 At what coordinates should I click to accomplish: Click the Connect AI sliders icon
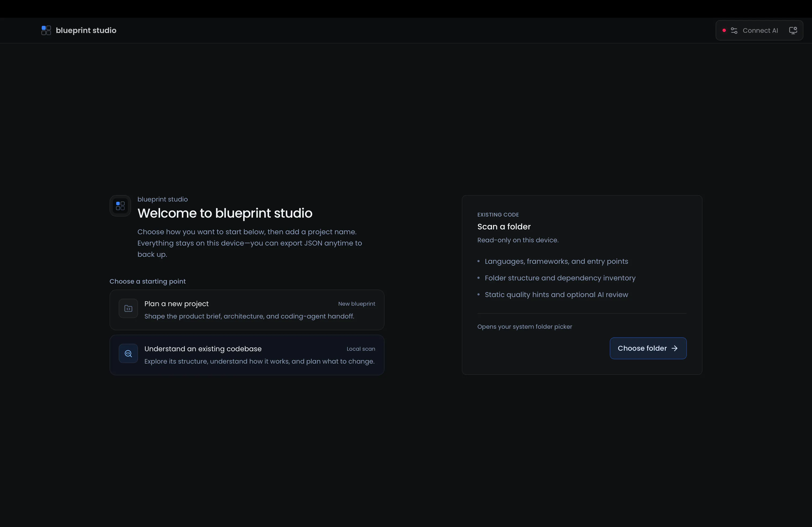(734, 31)
